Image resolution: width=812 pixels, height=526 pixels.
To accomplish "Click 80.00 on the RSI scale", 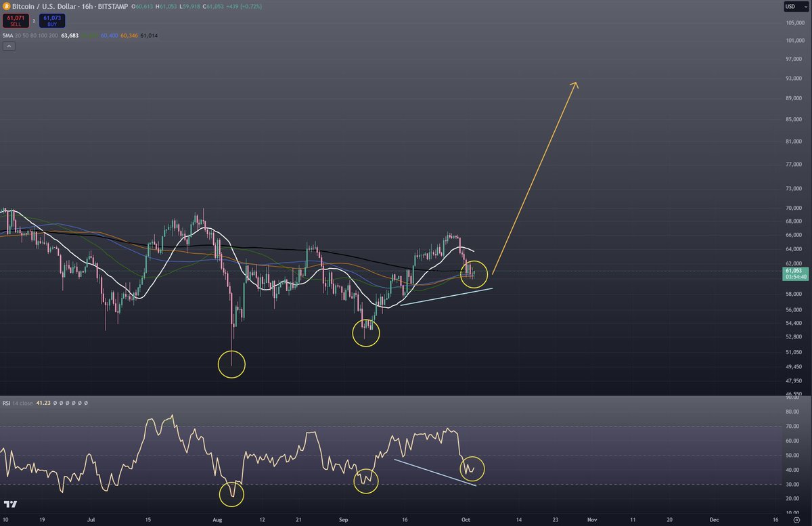I will [791, 411].
